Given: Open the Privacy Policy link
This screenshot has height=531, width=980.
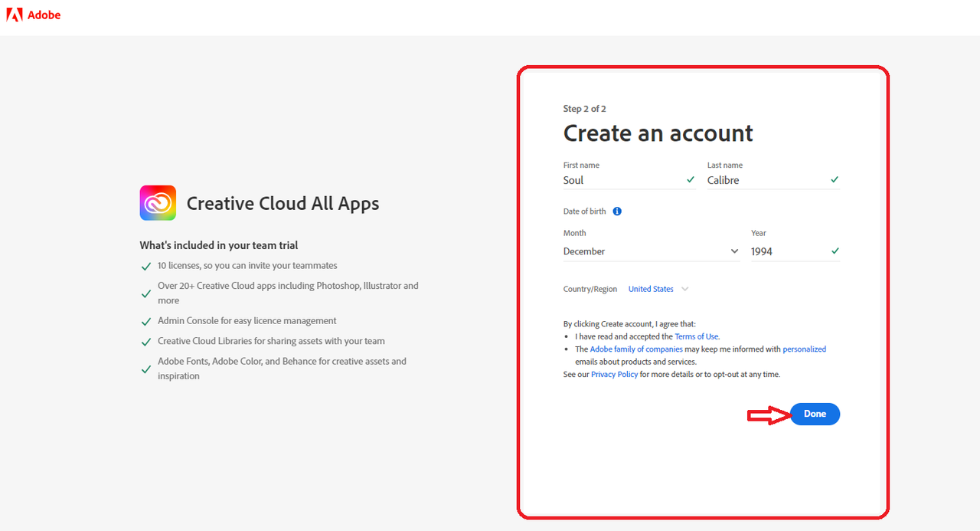Looking at the screenshot, I should point(614,374).
